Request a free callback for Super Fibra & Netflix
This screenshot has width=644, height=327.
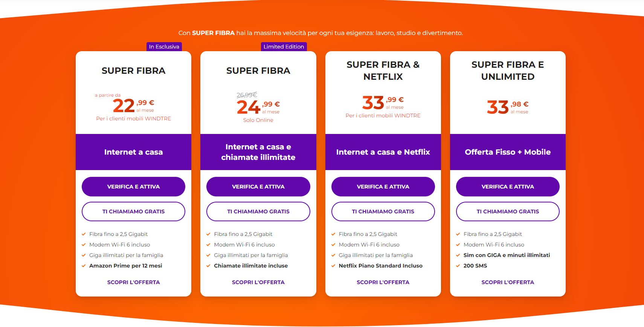383,211
